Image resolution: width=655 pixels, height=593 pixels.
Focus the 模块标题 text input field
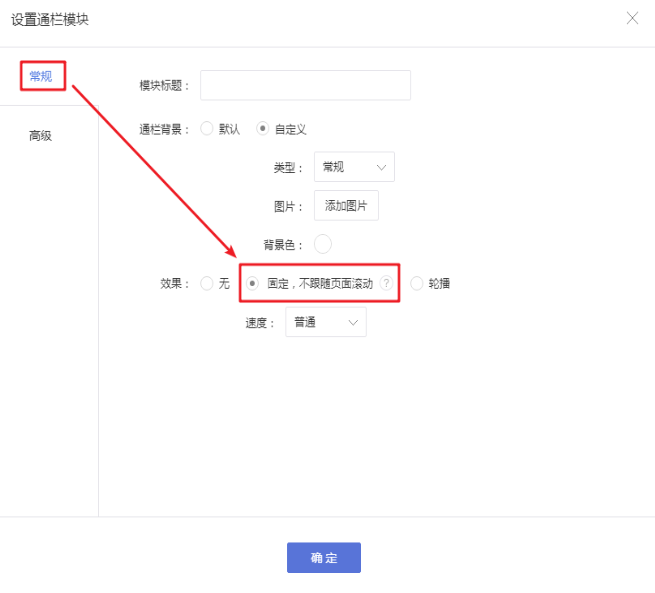(305, 85)
